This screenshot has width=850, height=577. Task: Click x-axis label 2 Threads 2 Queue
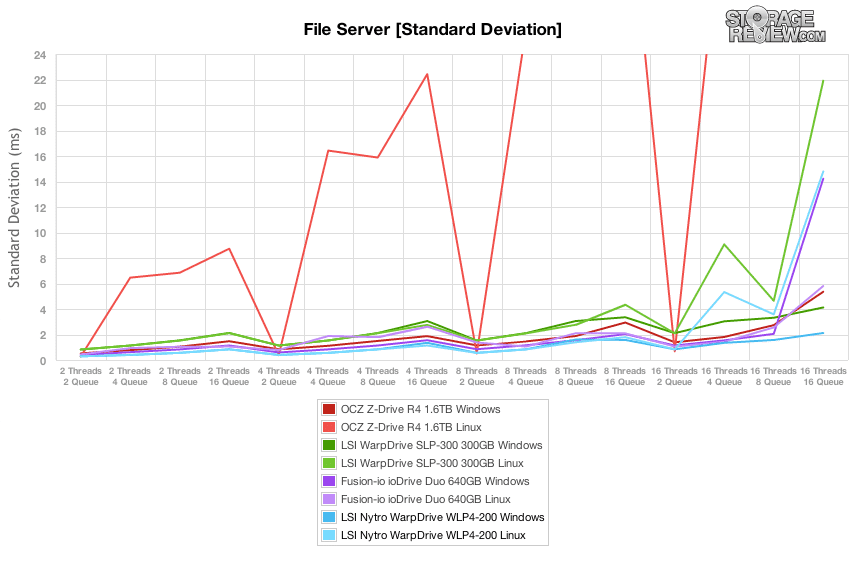tap(81, 376)
